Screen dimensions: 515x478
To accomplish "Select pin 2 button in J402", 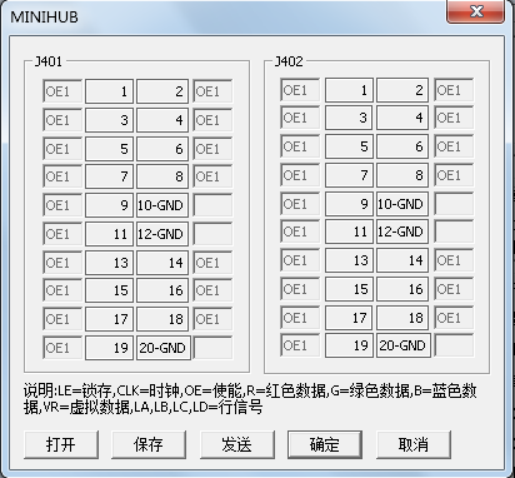I will coord(402,90).
